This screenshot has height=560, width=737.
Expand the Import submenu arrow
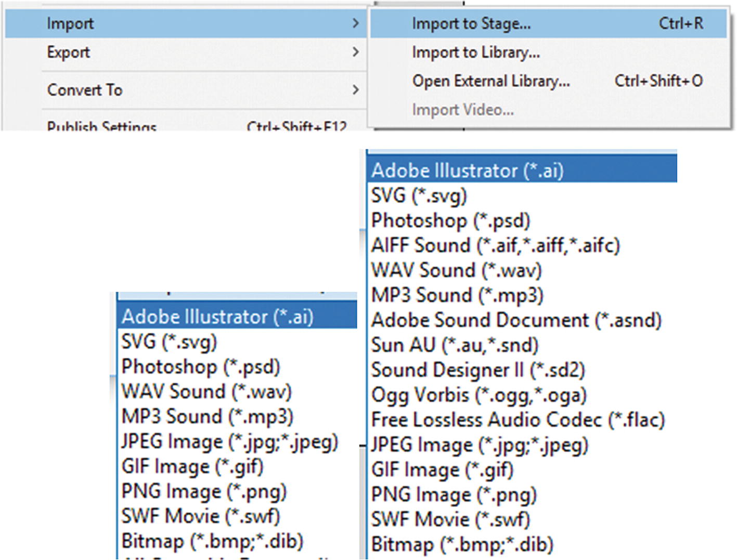coord(355,23)
